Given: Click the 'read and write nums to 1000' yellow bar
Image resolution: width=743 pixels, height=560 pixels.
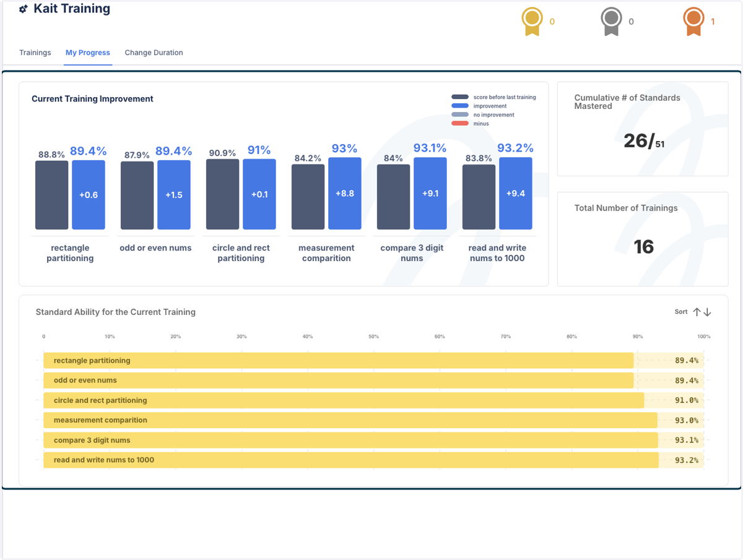Looking at the screenshot, I should [351, 460].
